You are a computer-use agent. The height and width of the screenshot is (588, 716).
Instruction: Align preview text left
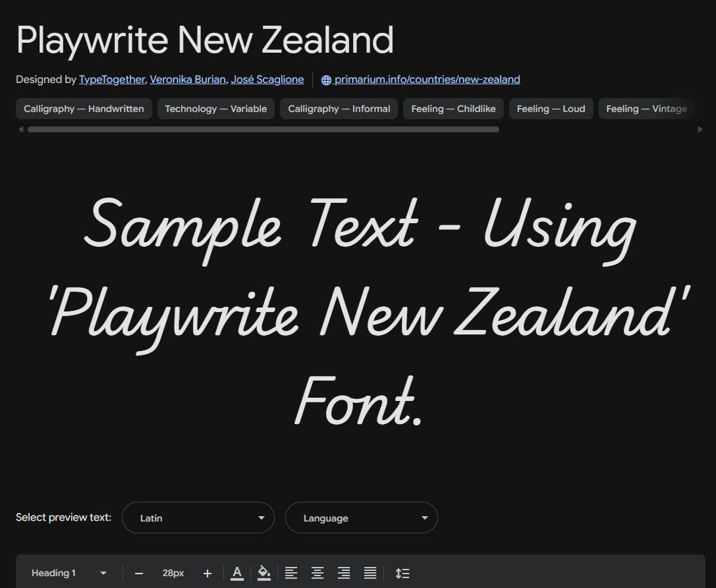tap(291, 573)
